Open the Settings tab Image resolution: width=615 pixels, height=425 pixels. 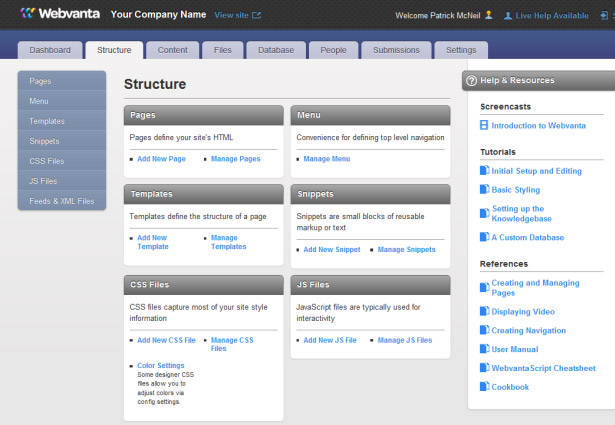tap(461, 50)
